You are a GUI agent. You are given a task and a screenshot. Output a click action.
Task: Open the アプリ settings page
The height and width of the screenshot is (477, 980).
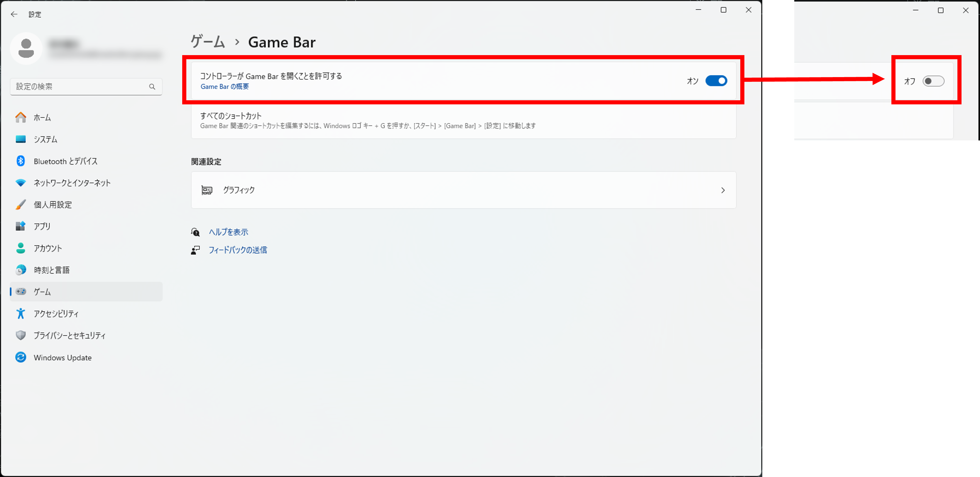pos(42,226)
